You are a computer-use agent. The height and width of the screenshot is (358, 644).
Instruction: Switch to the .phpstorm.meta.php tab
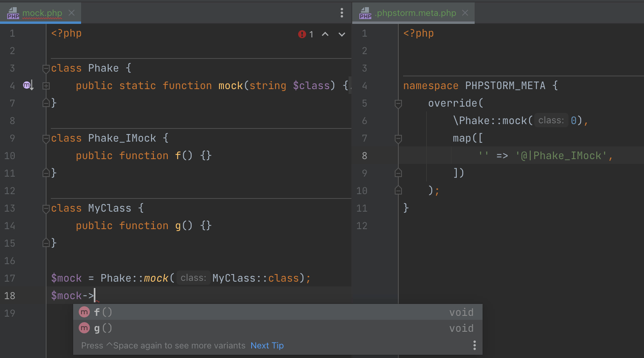coord(415,13)
